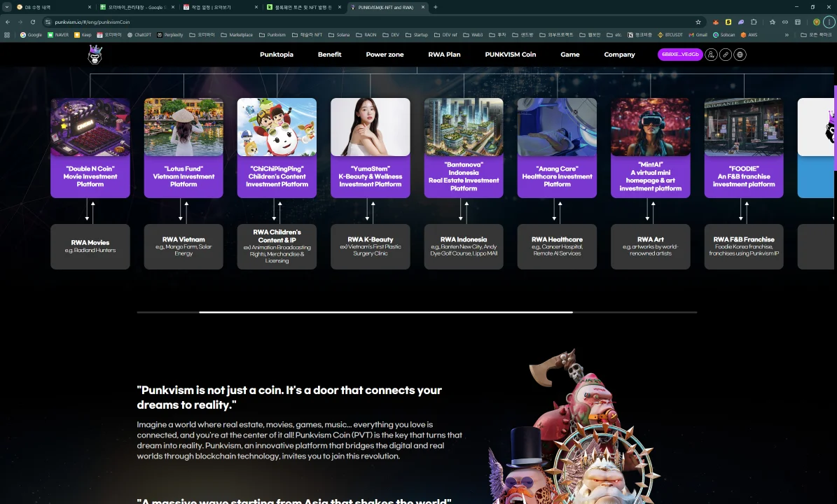Bookmark this page with the star icon

(x=698, y=22)
